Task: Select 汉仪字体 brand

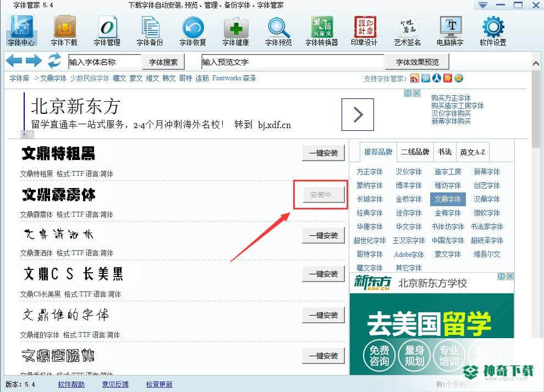Action: click(409, 172)
